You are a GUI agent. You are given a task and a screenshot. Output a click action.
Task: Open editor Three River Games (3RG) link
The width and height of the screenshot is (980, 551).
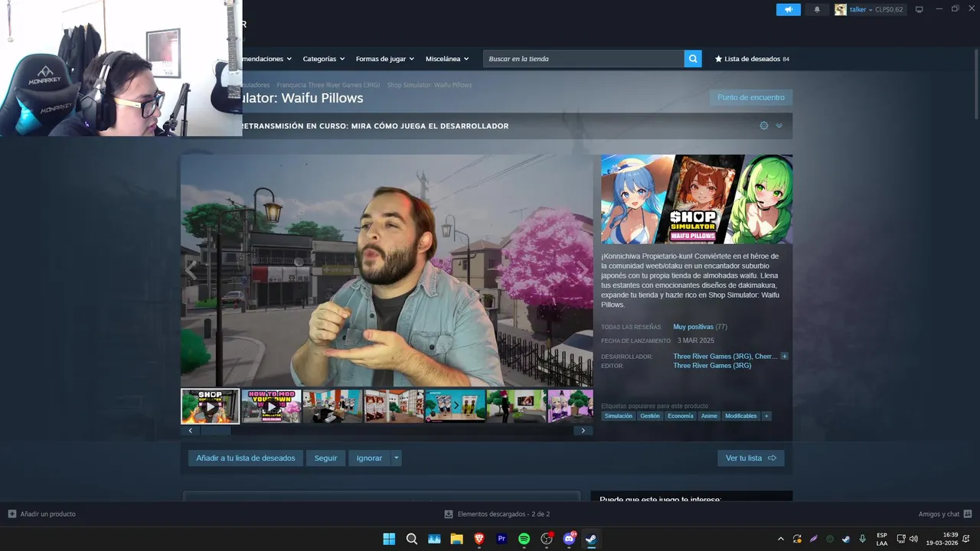pyautogui.click(x=712, y=366)
